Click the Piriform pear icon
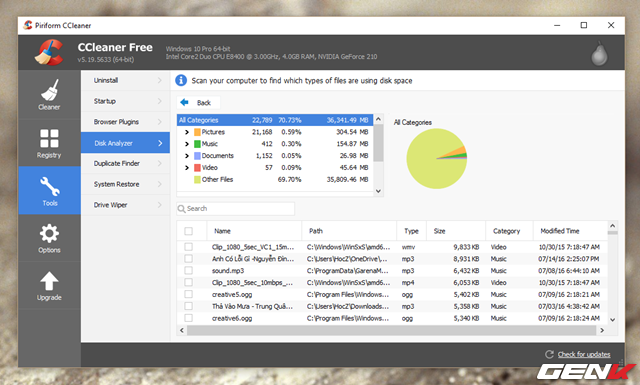 click(599, 53)
